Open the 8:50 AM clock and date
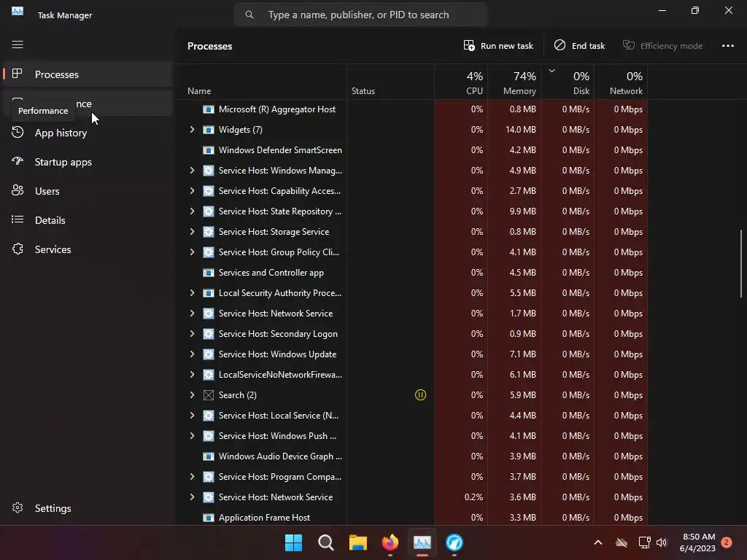Screen dimensions: 747x560 (698, 542)
